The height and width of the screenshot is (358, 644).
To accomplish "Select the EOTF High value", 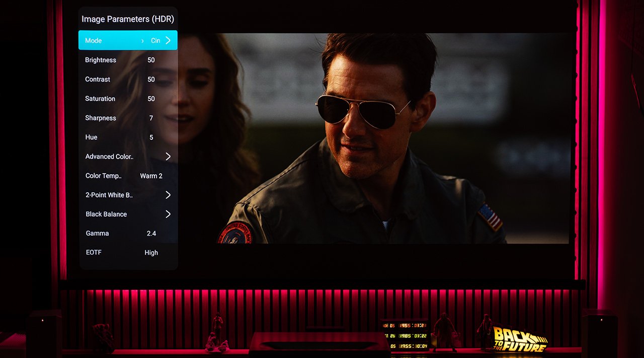I will pos(151,253).
